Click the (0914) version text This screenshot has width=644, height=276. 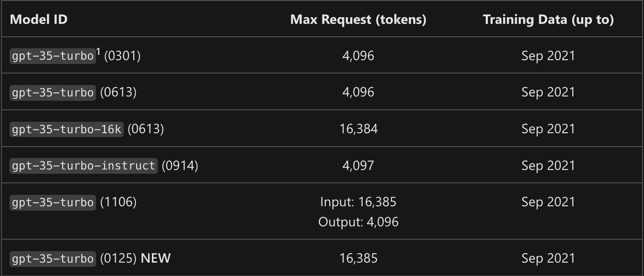[180, 166]
